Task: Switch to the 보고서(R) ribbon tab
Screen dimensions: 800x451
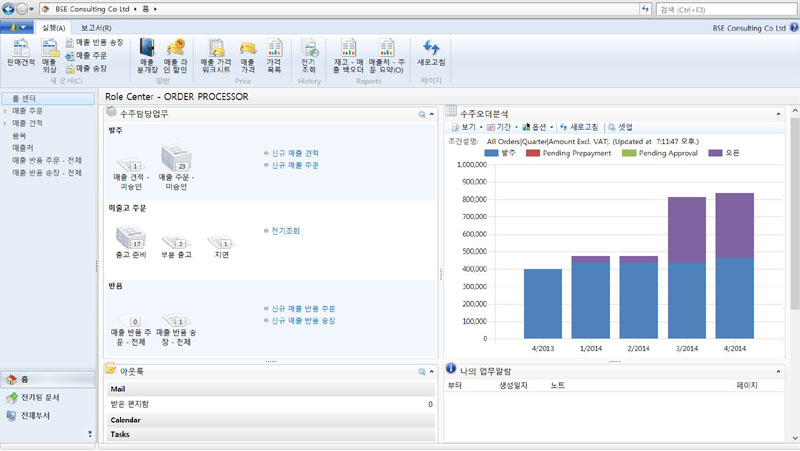Action: click(x=96, y=28)
